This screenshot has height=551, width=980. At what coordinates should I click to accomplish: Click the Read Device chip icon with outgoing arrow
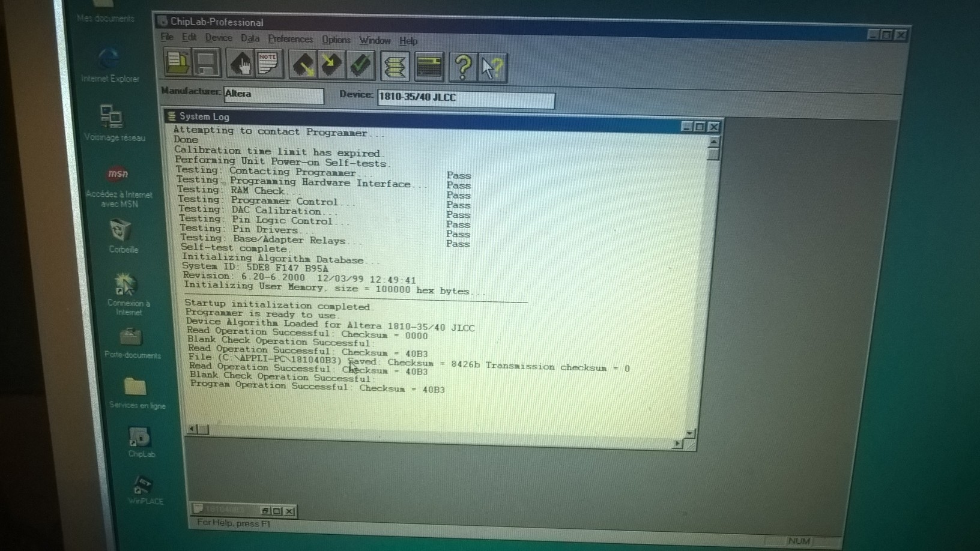pyautogui.click(x=303, y=65)
